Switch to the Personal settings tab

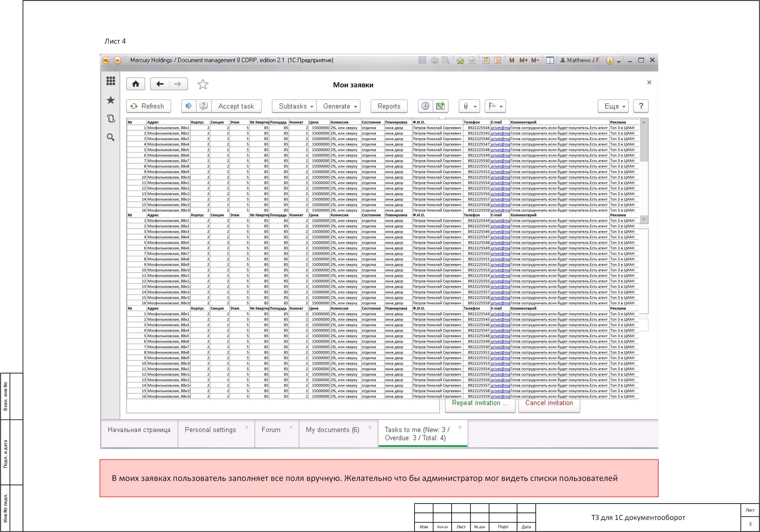click(x=210, y=430)
